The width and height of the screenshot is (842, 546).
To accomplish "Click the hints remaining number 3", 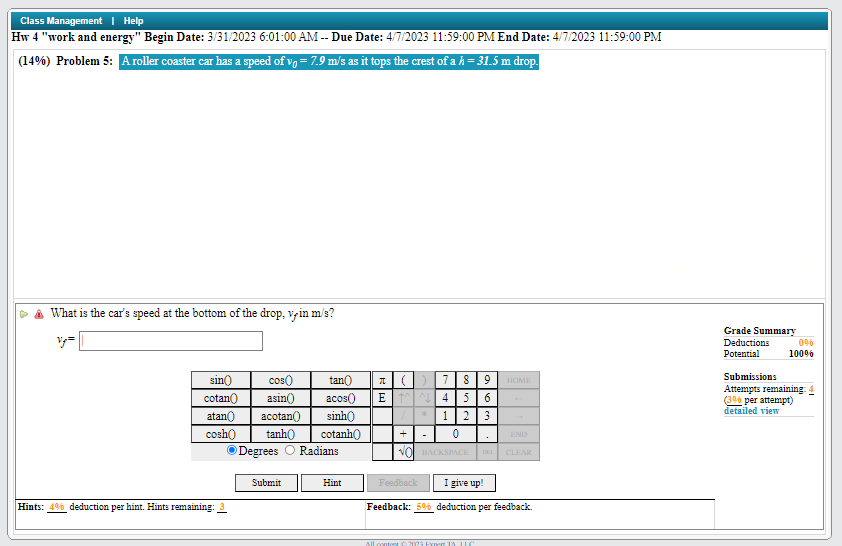I will coord(222,507).
